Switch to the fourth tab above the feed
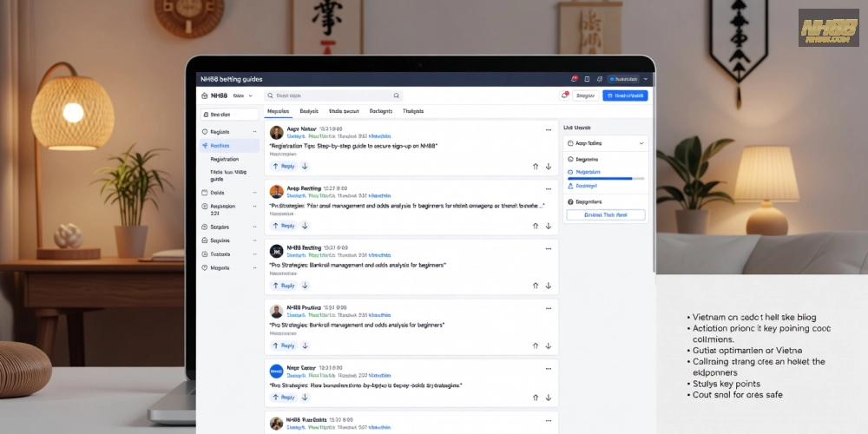 tap(381, 111)
